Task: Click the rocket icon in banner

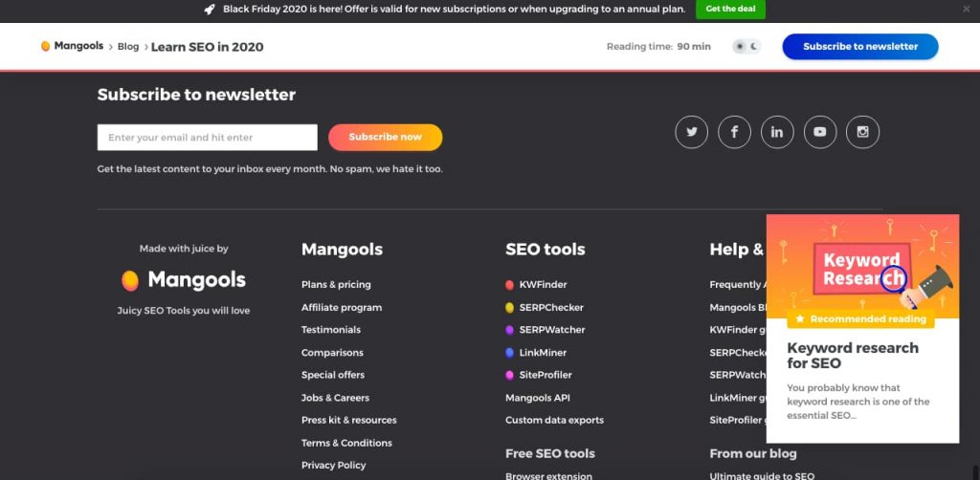Action: pos(210,10)
